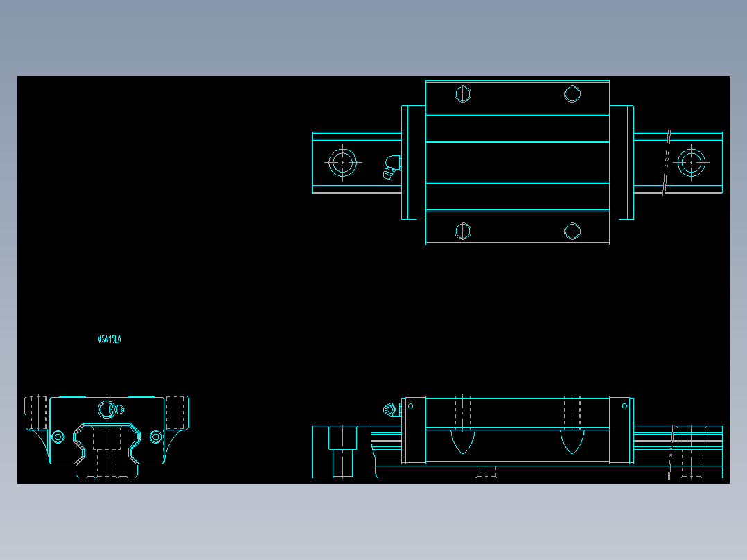Click the grease fitting in the side elevation view
Screen dimensions: 747x560
click(390, 410)
